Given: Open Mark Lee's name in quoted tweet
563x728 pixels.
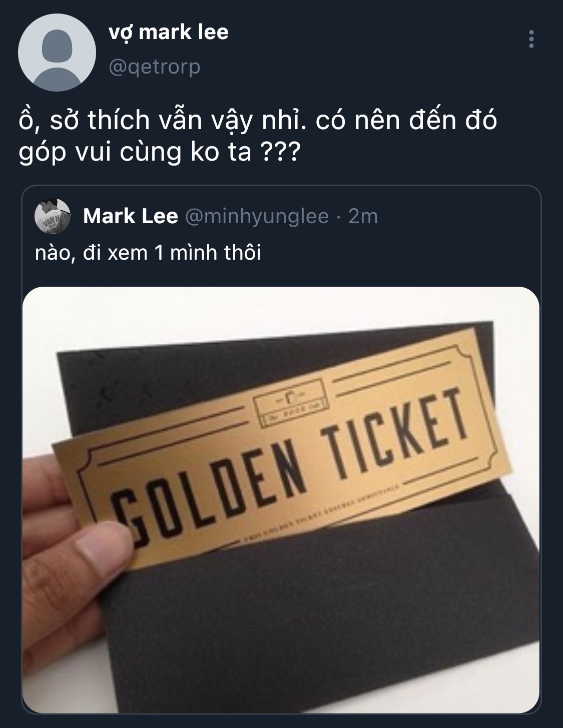Looking at the screenshot, I should (x=130, y=216).
